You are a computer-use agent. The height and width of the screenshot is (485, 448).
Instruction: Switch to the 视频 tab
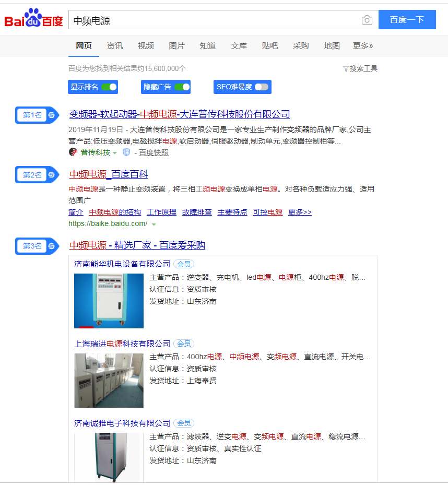coord(146,46)
